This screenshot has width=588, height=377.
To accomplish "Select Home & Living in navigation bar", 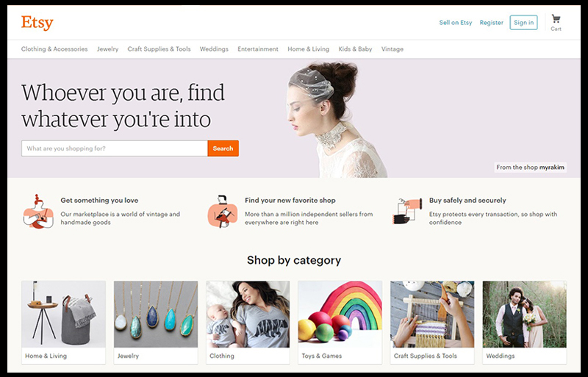I will (308, 49).
